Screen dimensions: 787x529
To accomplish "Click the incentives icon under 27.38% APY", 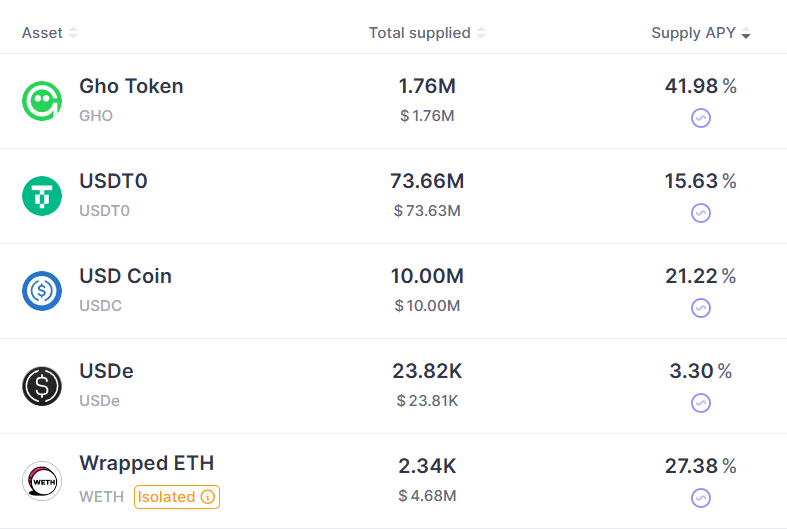I will coord(701,498).
